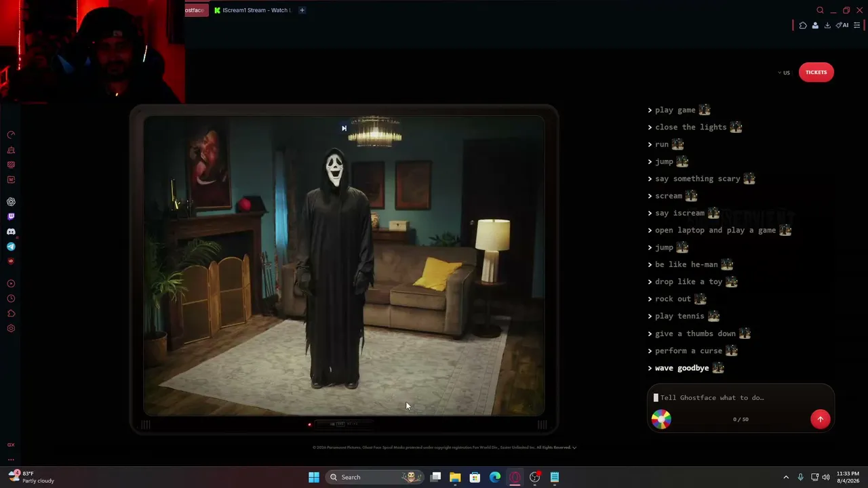Open the History clock icon in sidebar

11,299
